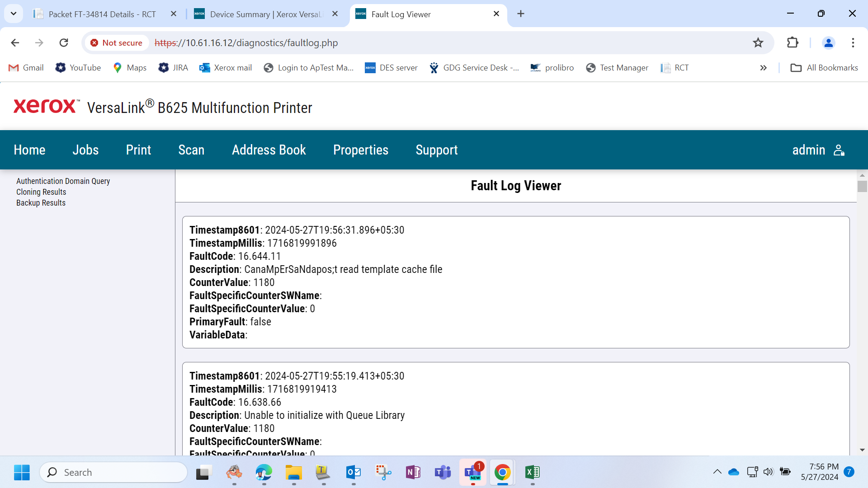Screen dimensions: 868x488
Task: Open Outlook from the taskbar
Action: [x=353, y=472]
